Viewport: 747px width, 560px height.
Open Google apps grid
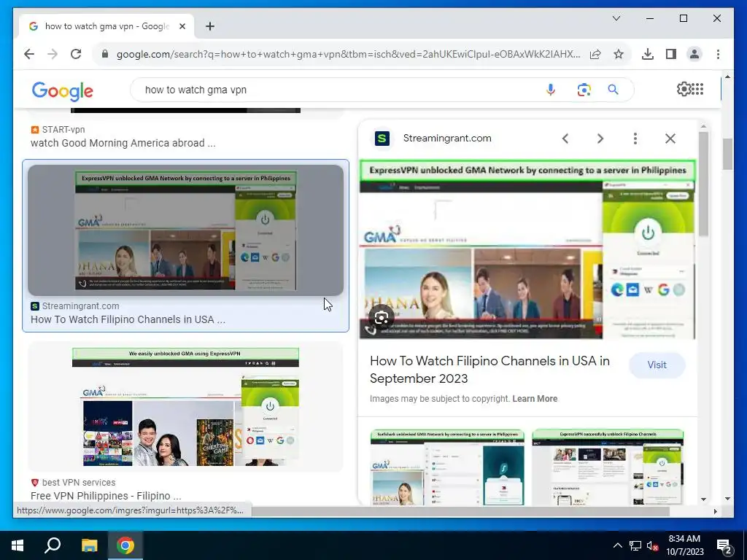click(x=697, y=89)
